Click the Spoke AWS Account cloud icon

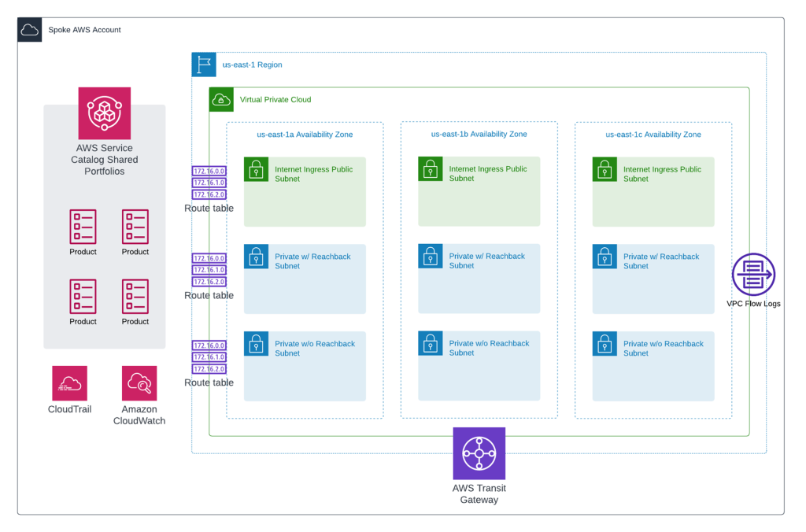pos(29,29)
